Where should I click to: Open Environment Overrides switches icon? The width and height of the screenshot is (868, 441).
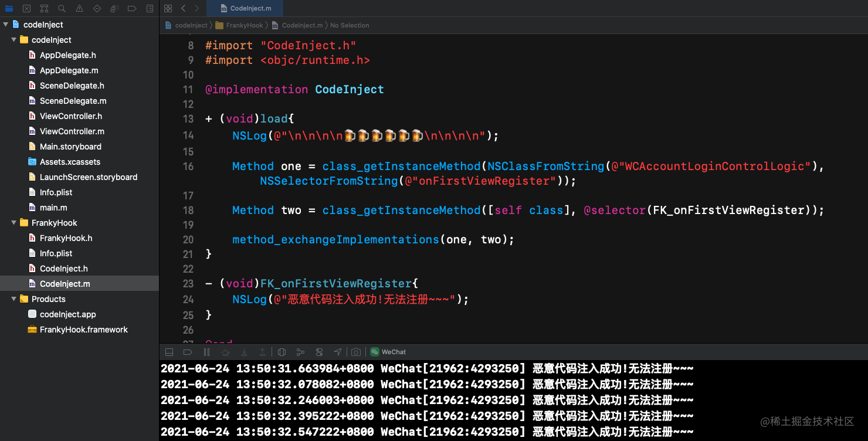pos(319,352)
